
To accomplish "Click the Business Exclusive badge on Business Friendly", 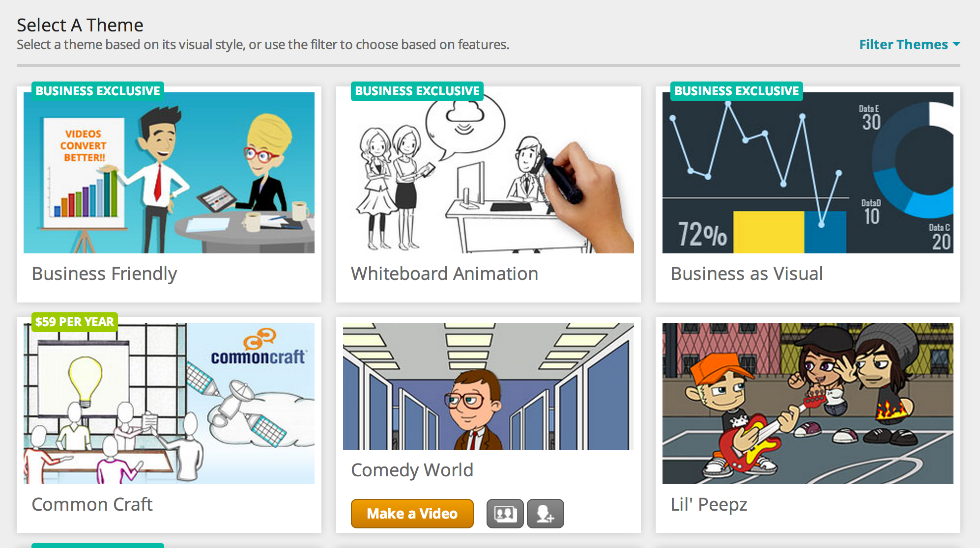I will coord(98,91).
